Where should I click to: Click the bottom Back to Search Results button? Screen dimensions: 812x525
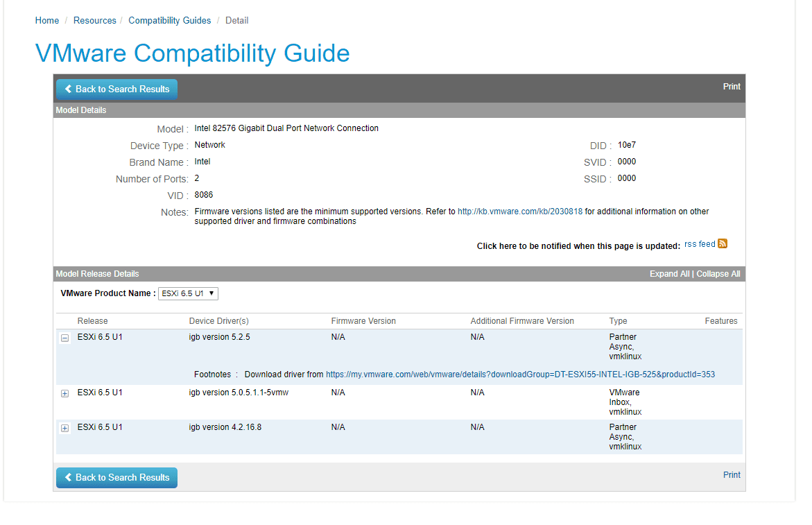116,477
